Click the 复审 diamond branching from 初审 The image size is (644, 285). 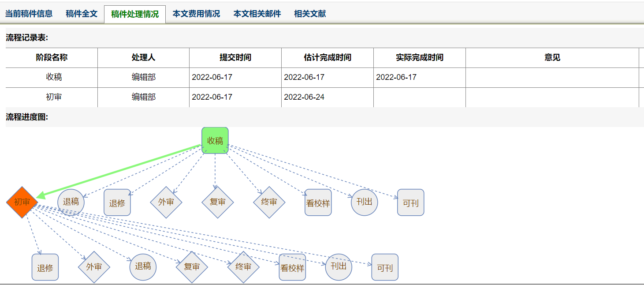click(192, 267)
